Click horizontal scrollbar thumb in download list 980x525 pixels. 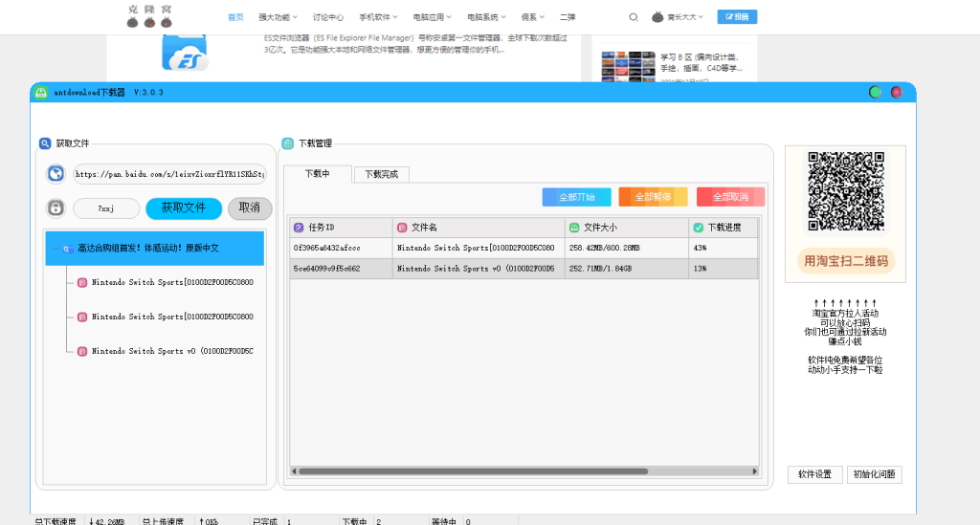click(473, 471)
